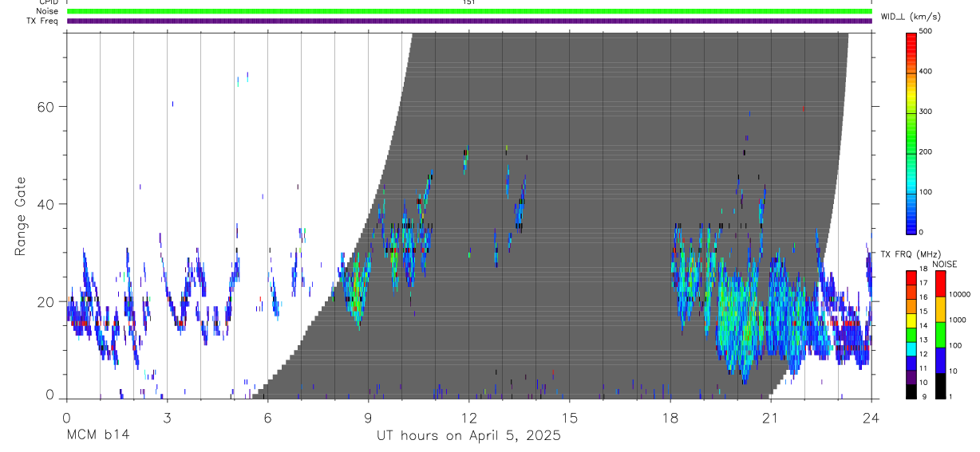The image size is (980, 452).
Task: Click the 1000 tick on NOISE scale
Action: 958,320
